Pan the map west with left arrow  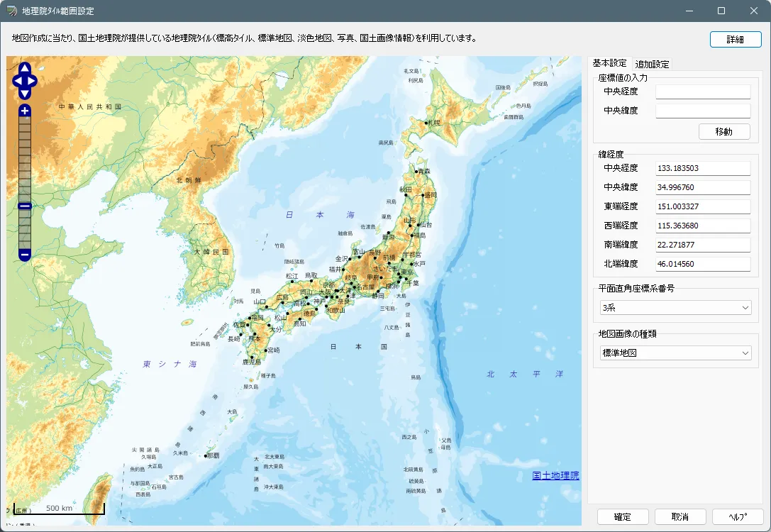tap(17, 82)
